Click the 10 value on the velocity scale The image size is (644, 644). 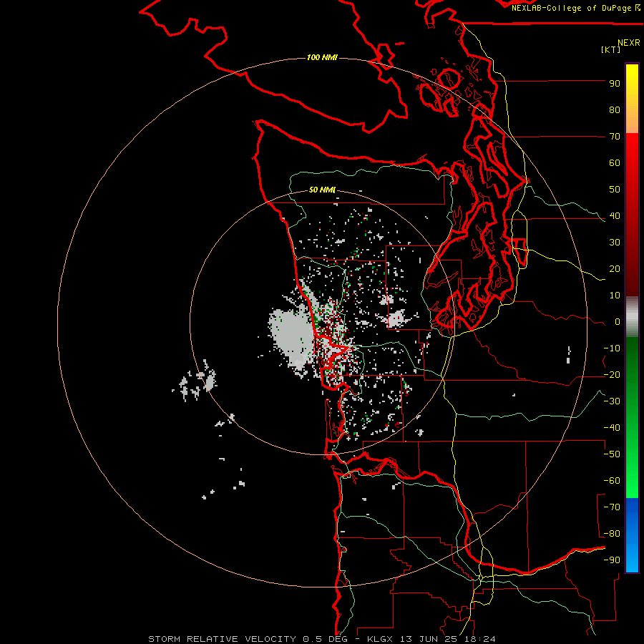615,296
